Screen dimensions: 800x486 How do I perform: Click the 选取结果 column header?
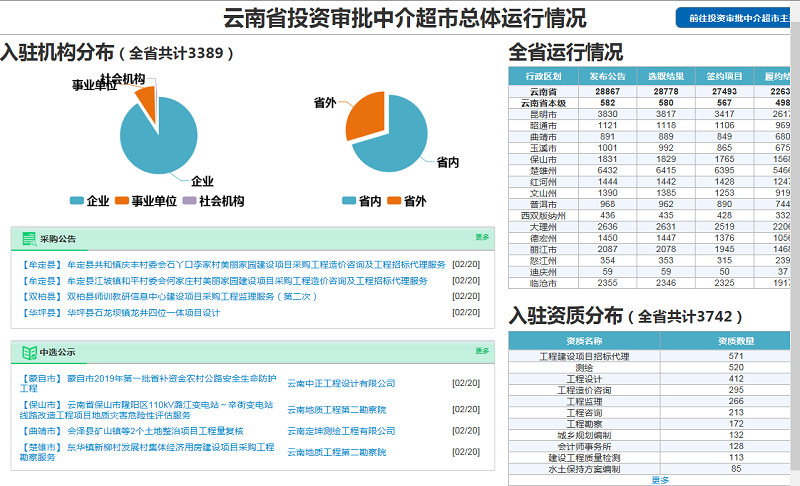(x=666, y=76)
